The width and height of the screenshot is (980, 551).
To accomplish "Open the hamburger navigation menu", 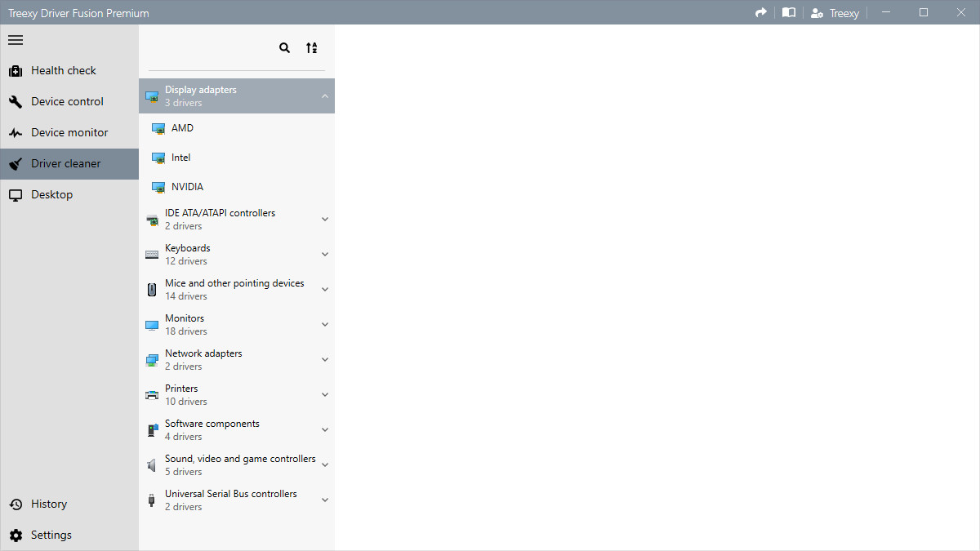I will 15,39.
